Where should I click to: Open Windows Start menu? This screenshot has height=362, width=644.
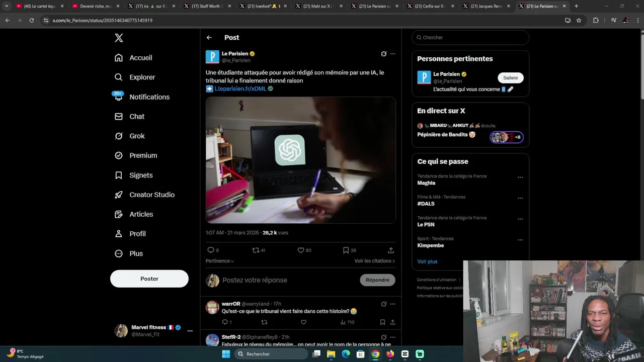pos(226,354)
